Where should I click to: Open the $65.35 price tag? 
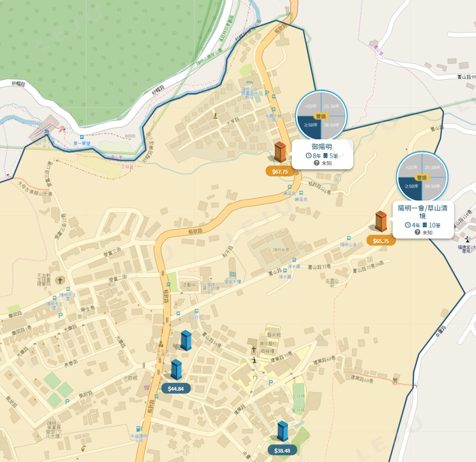tap(381, 241)
